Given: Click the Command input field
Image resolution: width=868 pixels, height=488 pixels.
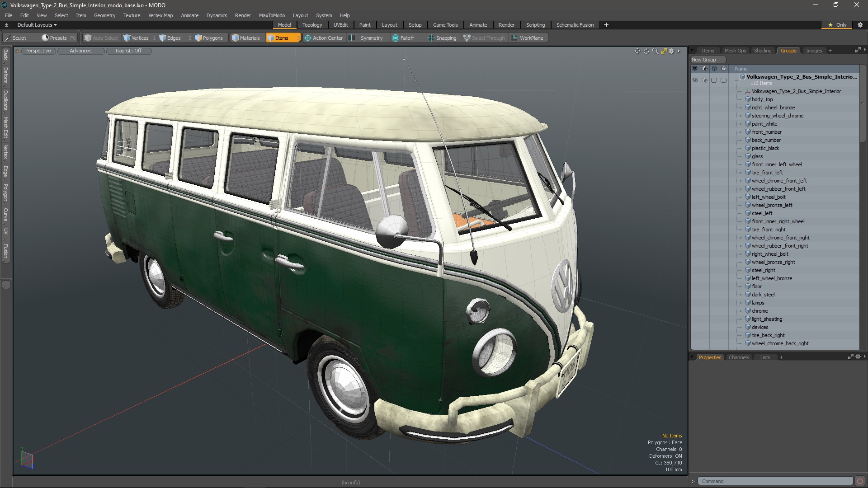Looking at the screenshot, I should tap(775, 481).
